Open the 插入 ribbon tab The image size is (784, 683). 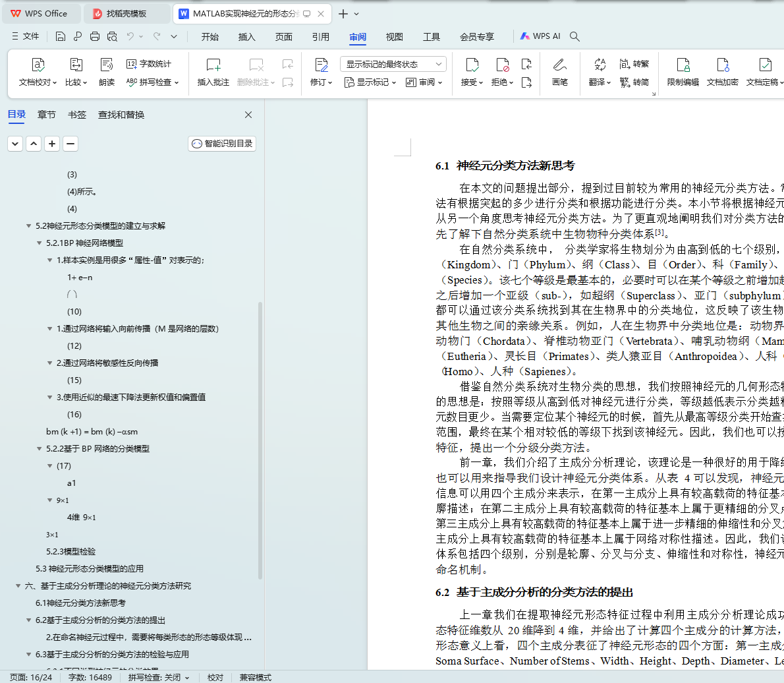click(x=246, y=36)
